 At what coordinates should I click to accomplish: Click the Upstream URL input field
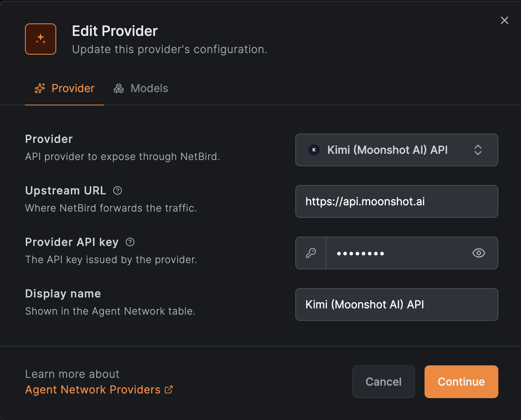(397, 201)
